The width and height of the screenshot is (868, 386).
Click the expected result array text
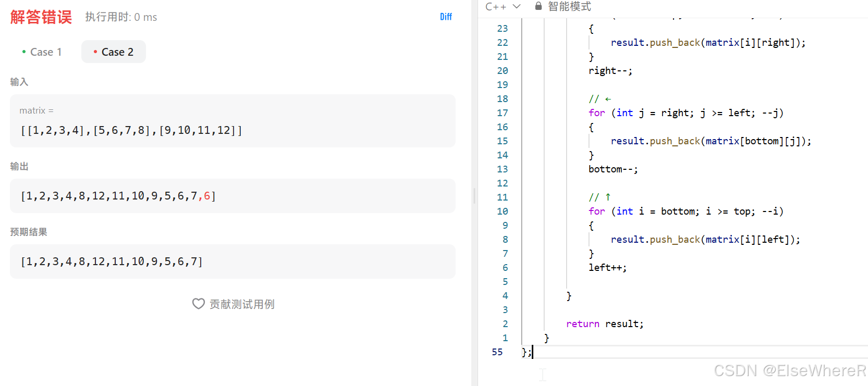[112, 262]
